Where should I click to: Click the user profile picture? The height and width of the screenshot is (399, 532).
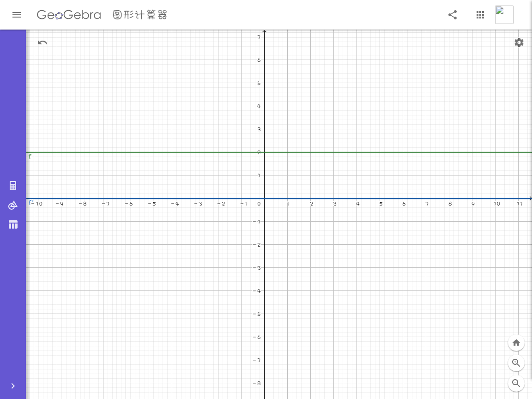click(504, 15)
